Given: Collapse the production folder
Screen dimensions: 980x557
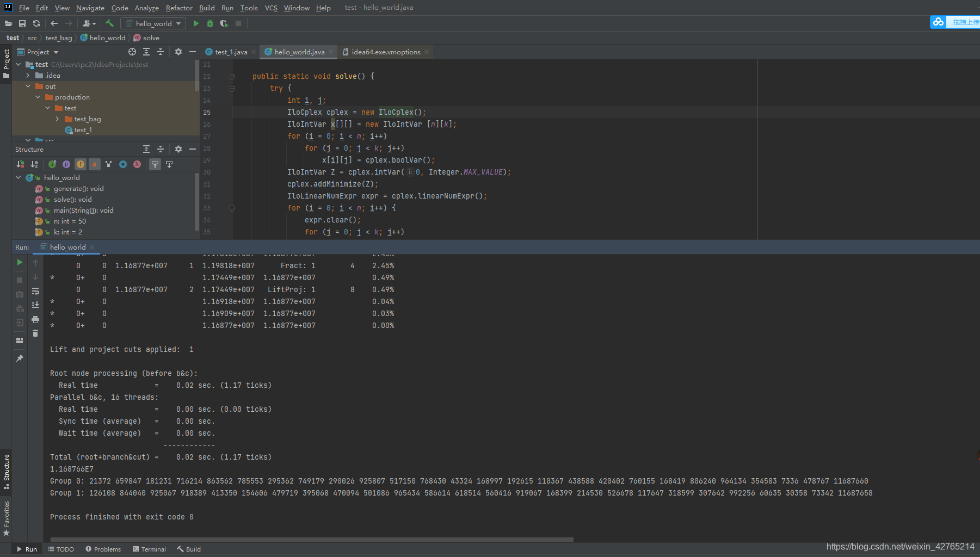Looking at the screenshot, I should pos(38,97).
